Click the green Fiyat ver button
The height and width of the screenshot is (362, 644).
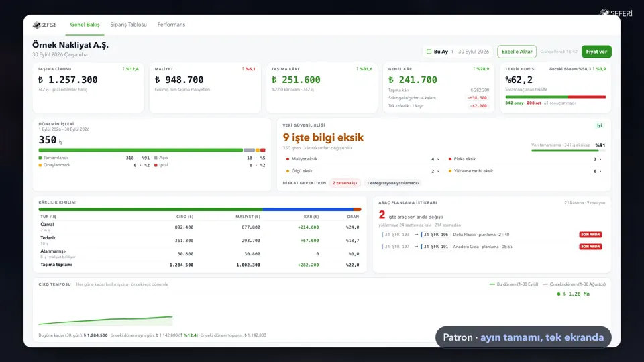[596, 52]
